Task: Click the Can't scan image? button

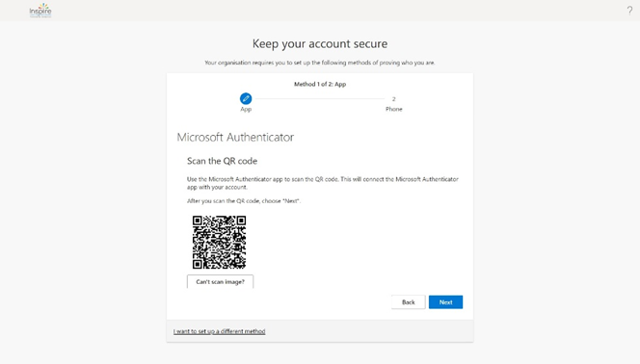Action: point(220,281)
